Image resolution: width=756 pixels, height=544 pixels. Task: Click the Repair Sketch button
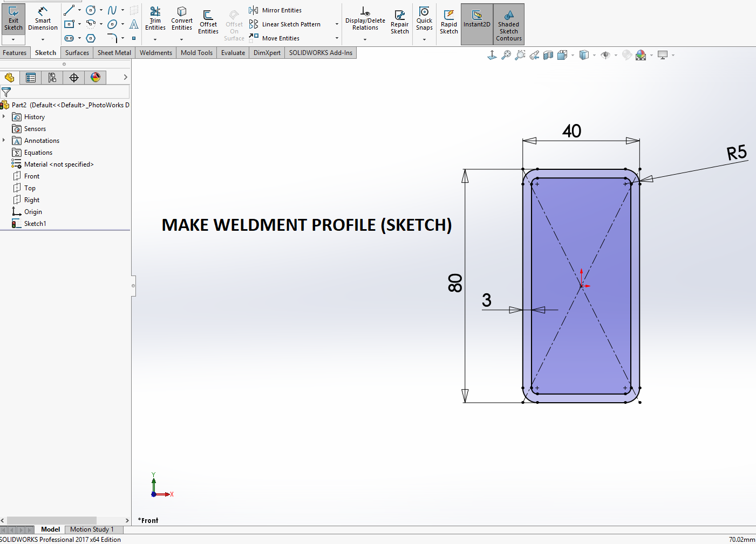tap(399, 20)
